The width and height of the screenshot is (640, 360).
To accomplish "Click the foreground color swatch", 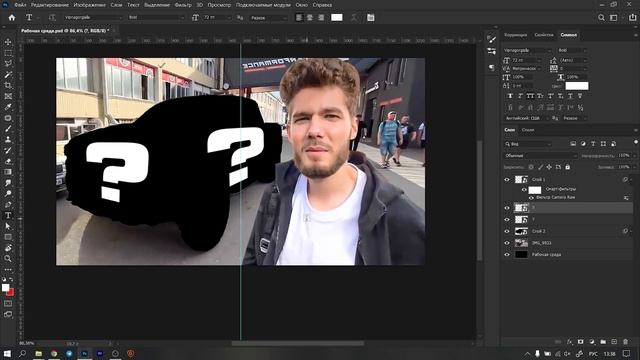I will [5, 288].
